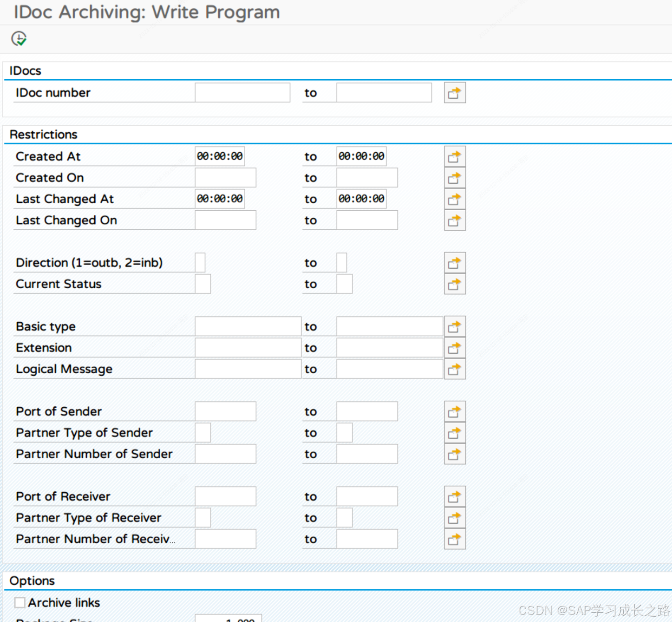672x622 pixels.
Task: Open multiple selection for Last Changed At
Action: [455, 199]
